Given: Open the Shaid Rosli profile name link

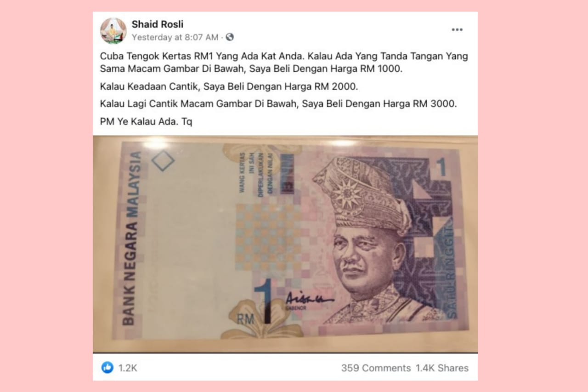Looking at the screenshot, I should [158, 24].
